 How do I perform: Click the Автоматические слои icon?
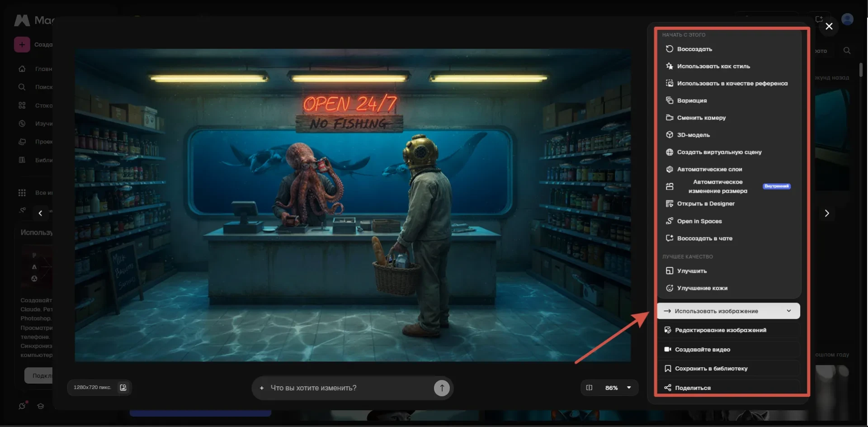pos(670,169)
